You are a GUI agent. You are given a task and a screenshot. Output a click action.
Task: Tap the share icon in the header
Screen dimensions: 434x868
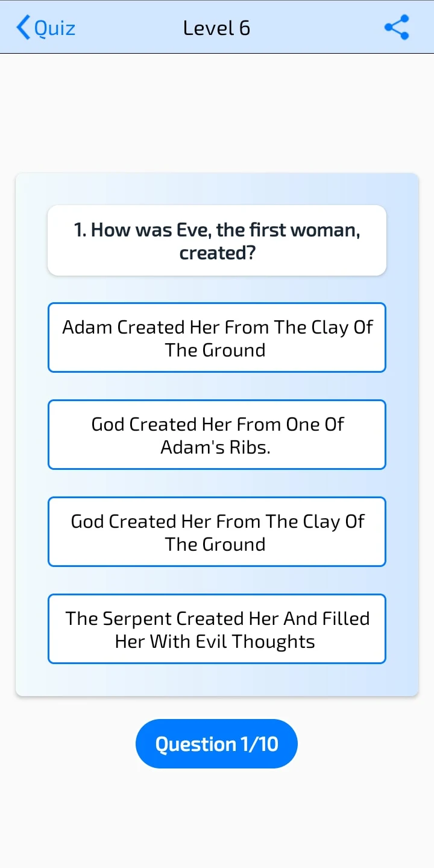point(397,28)
